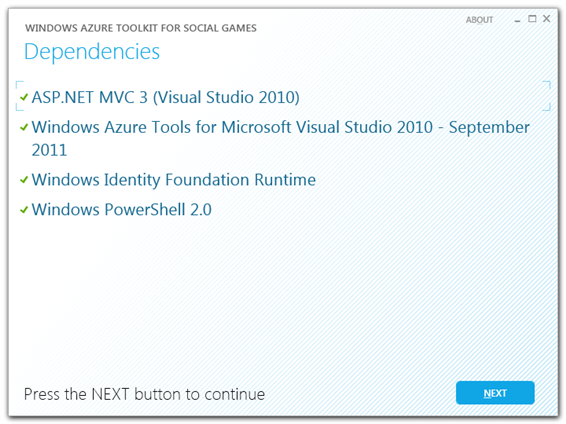This screenshot has width=566, height=424.
Task: Click the NEXT button to continue
Action: point(495,393)
